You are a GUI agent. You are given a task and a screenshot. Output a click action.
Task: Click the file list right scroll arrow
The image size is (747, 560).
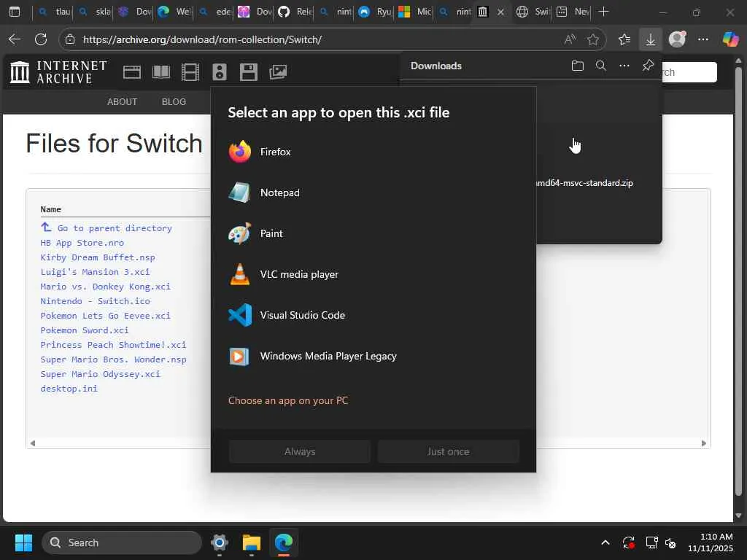point(704,443)
